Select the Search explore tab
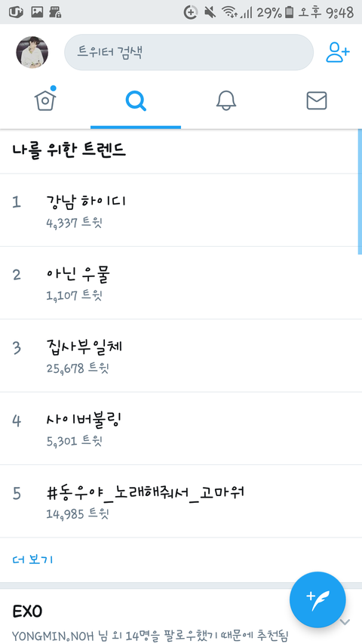362x644 pixels. click(136, 101)
